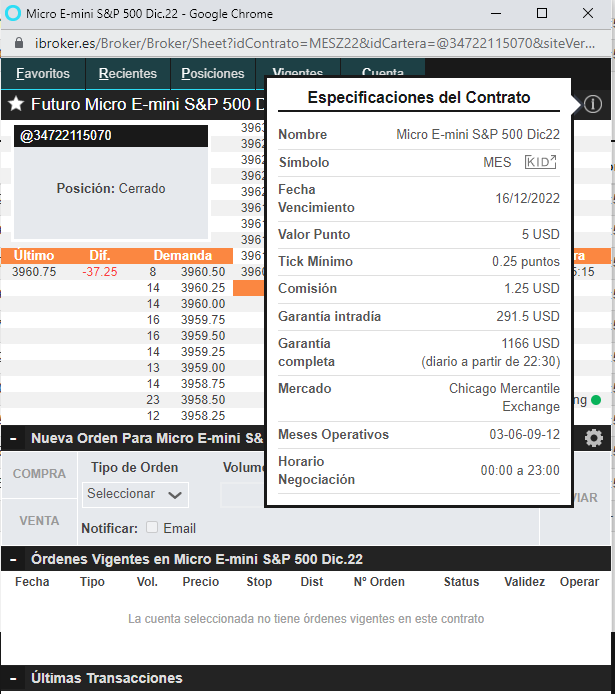615x694 pixels.
Task: Select account @34722115070 header
Action: click(x=111, y=135)
